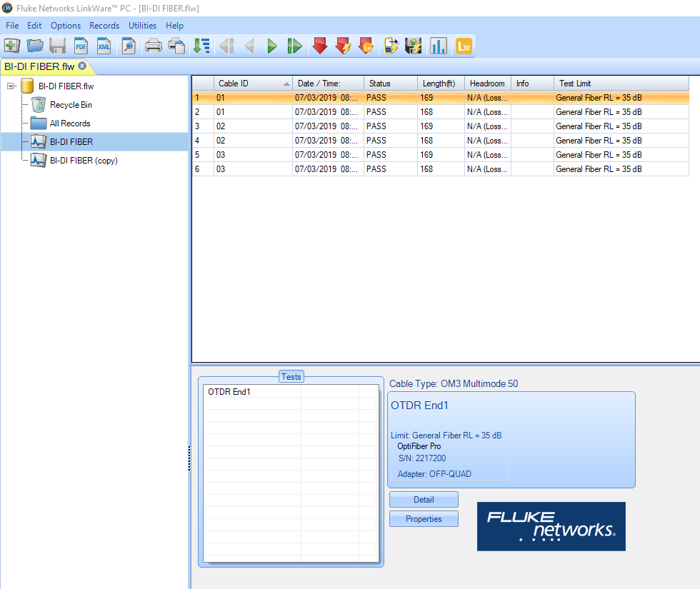Select record row 1 with Cable ID 01
700x589 pixels.
click(441, 98)
